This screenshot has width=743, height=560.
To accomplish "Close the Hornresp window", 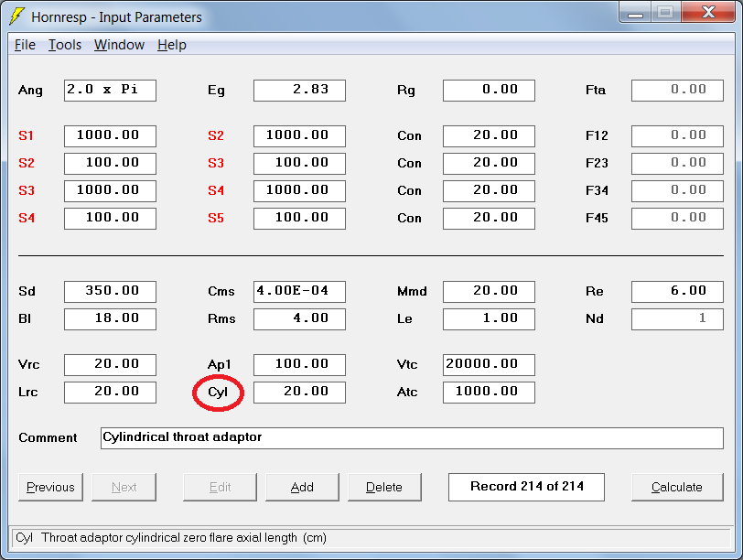I will pyautogui.click(x=708, y=13).
